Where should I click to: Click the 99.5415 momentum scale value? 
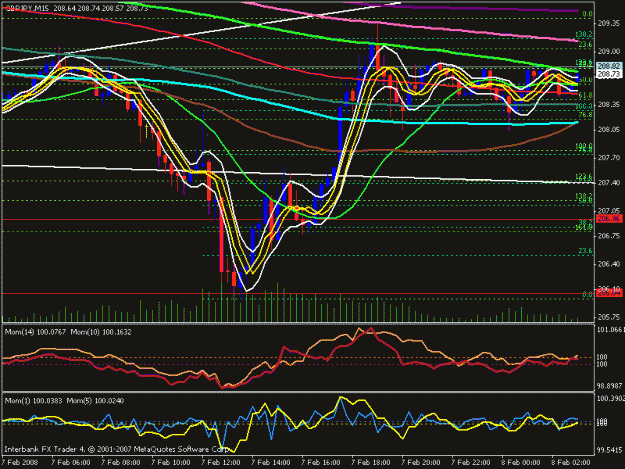point(610,450)
